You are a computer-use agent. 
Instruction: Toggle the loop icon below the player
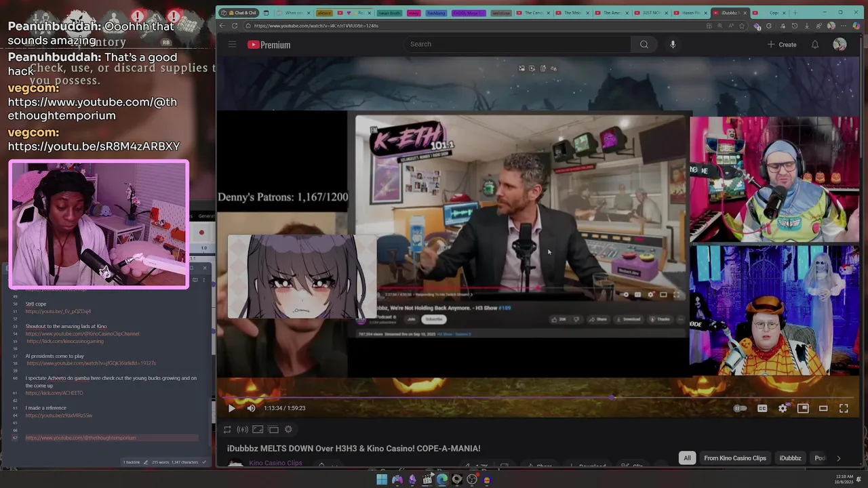tap(227, 429)
